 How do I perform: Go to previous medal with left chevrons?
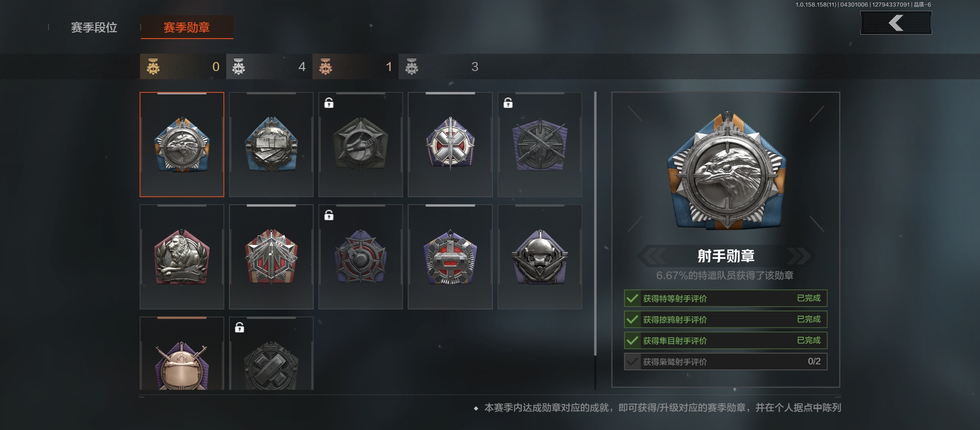(652, 256)
